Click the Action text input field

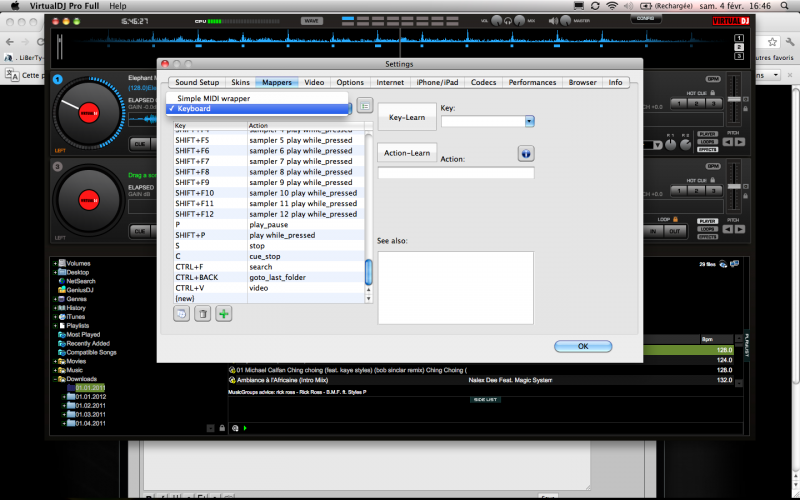(456, 173)
